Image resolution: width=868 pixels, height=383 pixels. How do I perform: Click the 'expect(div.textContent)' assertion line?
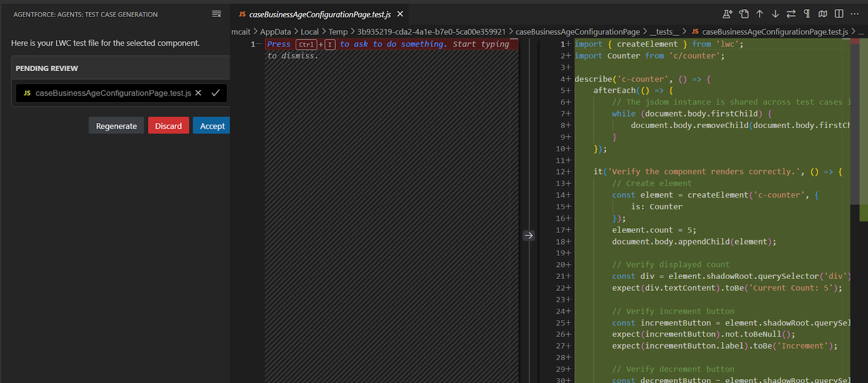tap(727, 288)
